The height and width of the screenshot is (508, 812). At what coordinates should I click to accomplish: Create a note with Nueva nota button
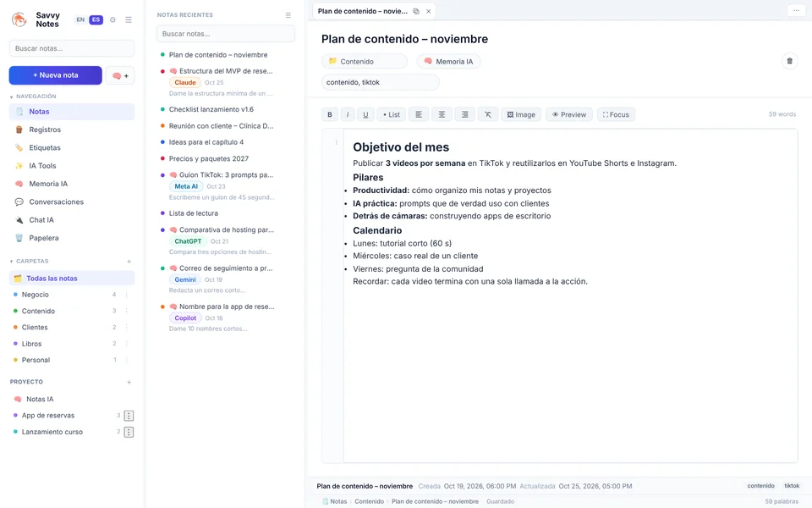[56, 75]
